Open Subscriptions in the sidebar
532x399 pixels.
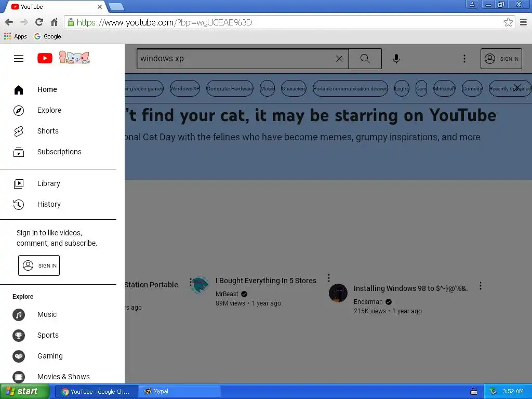click(58, 152)
